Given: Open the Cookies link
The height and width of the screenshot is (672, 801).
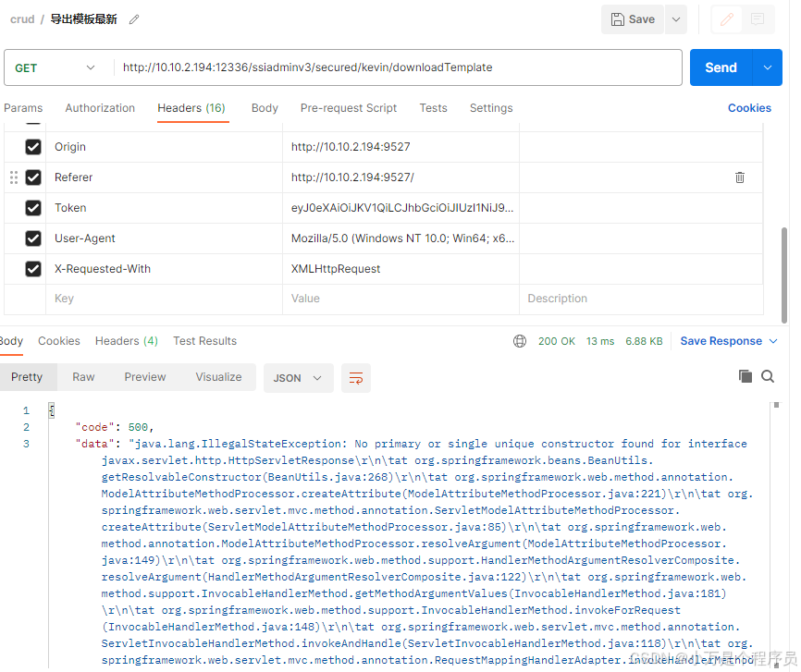Looking at the screenshot, I should (x=749, y=108).
